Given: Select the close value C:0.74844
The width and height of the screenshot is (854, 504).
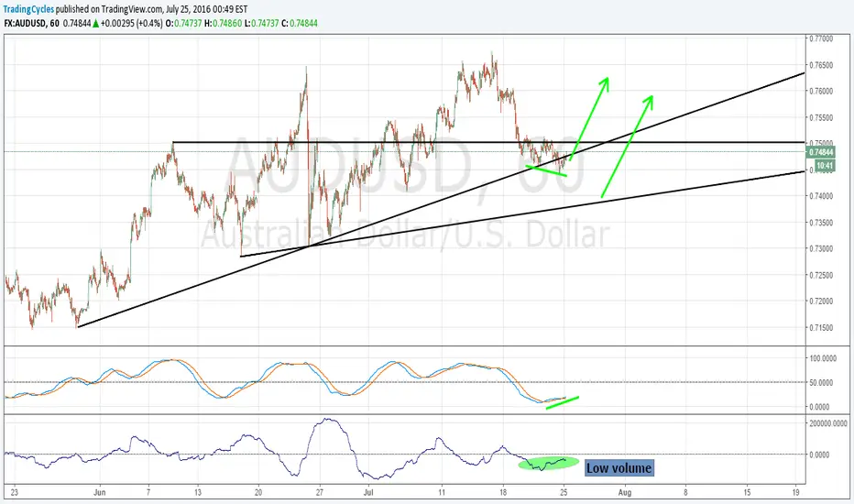Looking at the screenshot, I should pyautogui.click(x=300, y=24).
